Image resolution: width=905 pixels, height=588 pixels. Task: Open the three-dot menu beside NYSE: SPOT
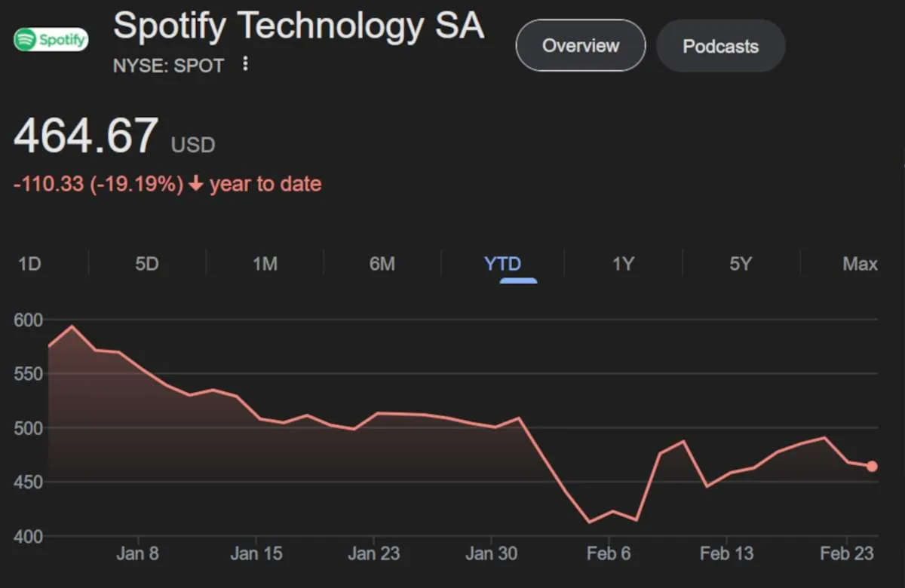tap(245, 64)
